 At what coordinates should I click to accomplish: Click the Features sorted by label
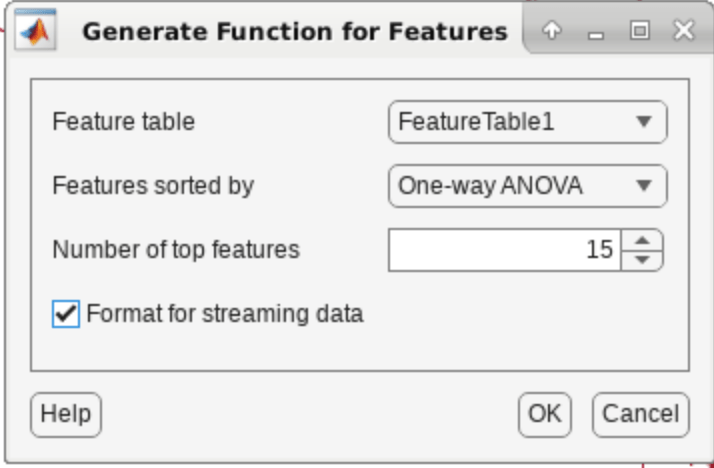point(153,186)
